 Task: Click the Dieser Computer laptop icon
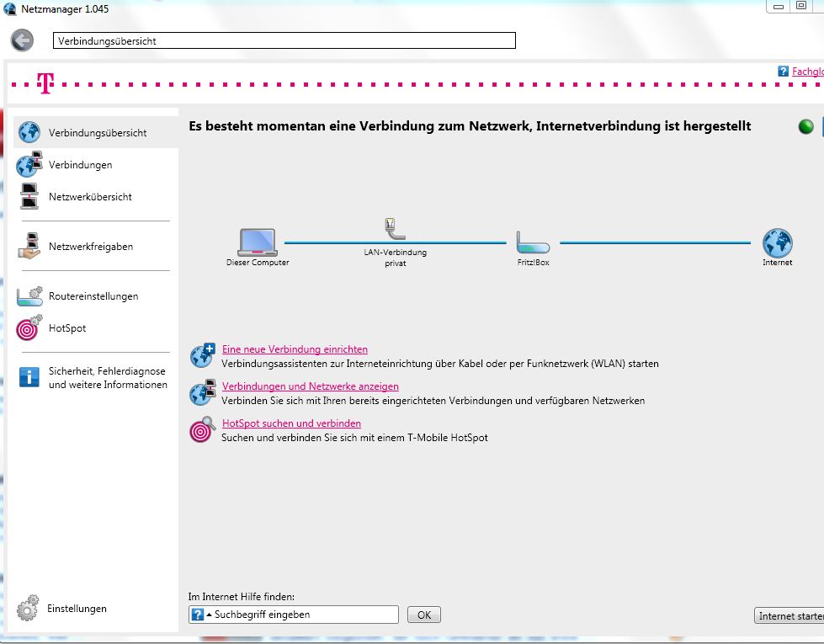(x=258, y=242)
